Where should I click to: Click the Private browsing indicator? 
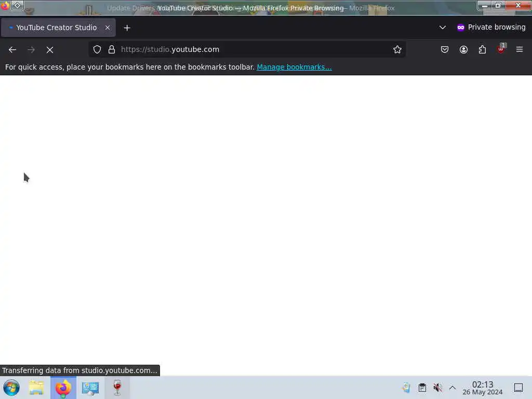pyautogui.click(x=491, y=28)
